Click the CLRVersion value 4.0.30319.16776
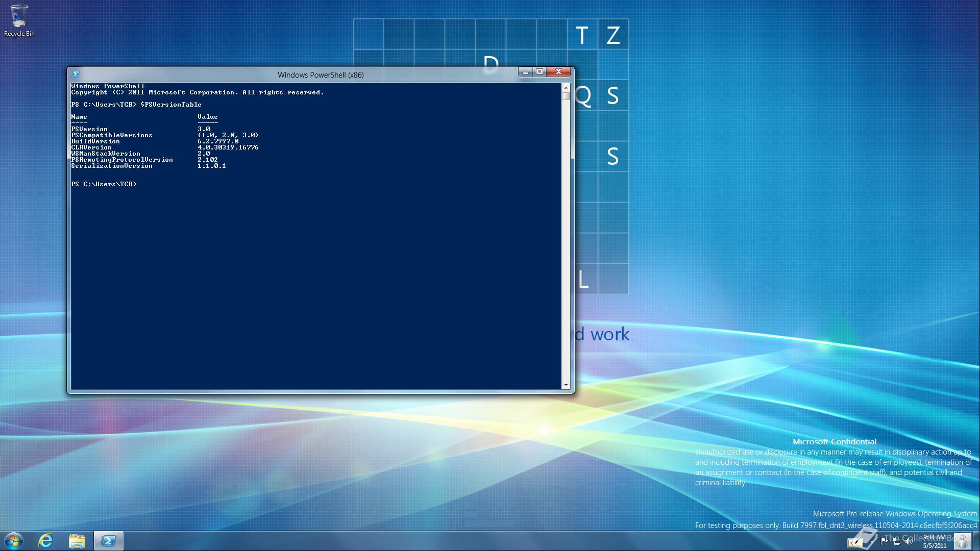Viewport: 980px width, 551px height. 228,147
